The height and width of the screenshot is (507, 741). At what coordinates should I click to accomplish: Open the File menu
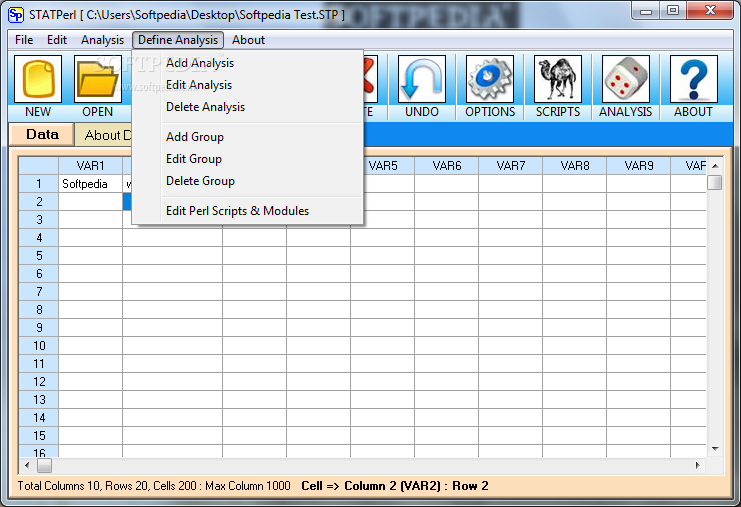(24, 40)
